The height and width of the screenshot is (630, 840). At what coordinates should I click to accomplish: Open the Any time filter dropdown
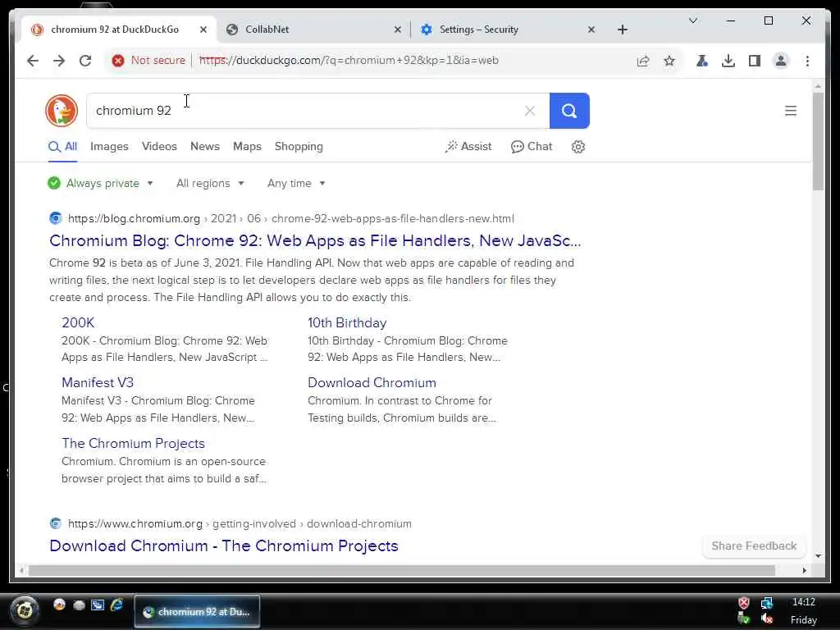296,183
